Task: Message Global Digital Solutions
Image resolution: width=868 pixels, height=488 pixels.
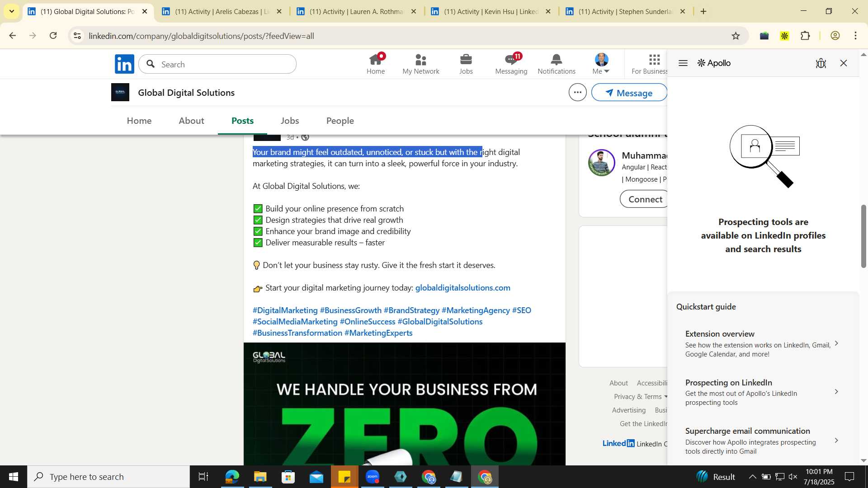Action: (x=629, y=93)
